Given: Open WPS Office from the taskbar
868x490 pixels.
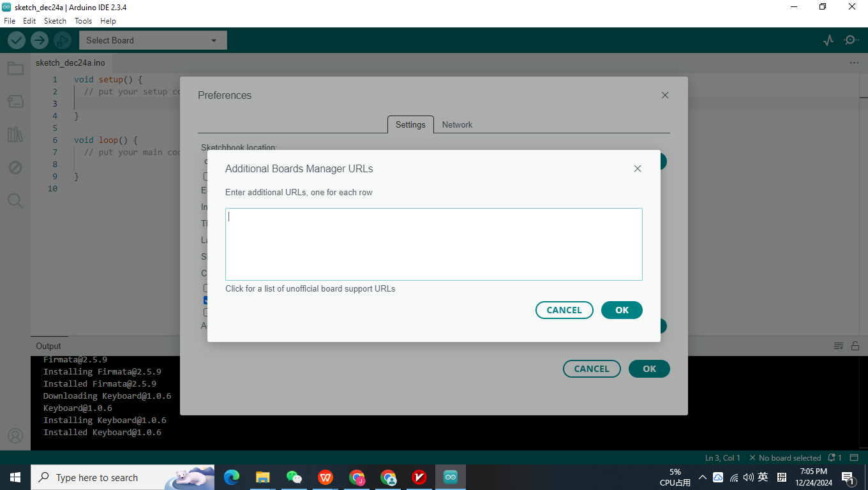Looking at the screenshot, I should 325,477.
